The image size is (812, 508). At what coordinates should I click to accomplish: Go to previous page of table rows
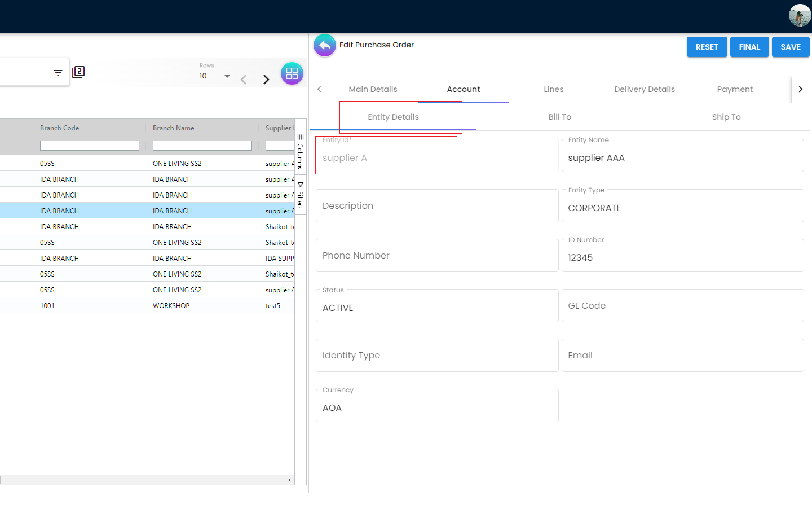(244, 80)
